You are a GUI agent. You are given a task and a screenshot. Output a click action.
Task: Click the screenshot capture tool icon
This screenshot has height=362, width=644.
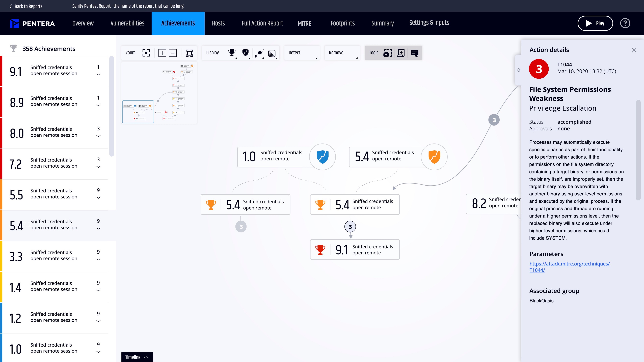coord(388,53)
